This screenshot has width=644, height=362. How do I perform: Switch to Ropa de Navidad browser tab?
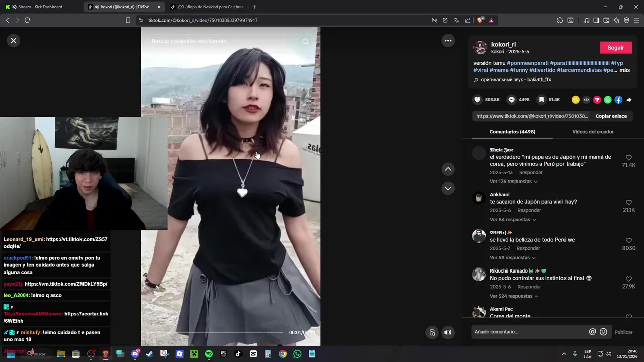[206, 7]
